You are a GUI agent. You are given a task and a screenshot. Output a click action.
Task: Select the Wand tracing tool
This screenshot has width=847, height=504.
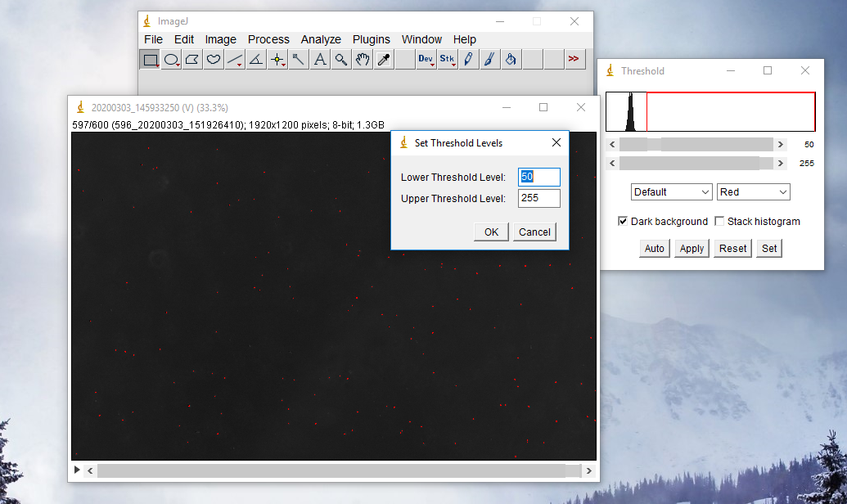point(298,60)
